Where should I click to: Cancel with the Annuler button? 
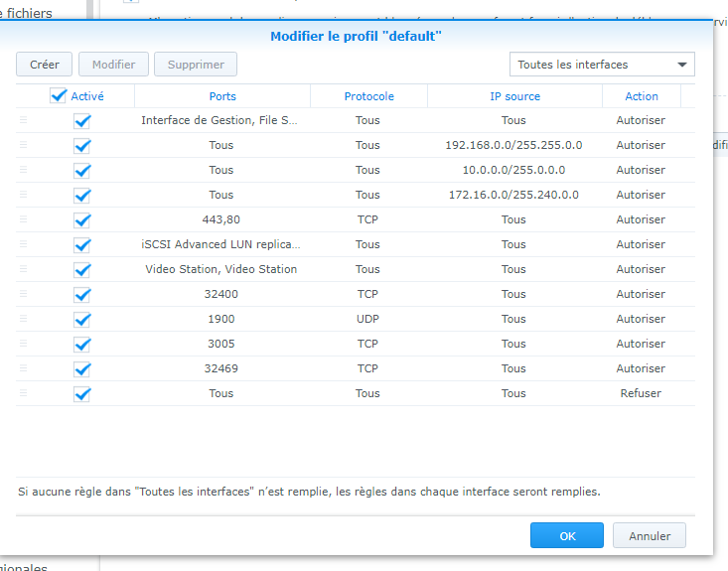649,535
